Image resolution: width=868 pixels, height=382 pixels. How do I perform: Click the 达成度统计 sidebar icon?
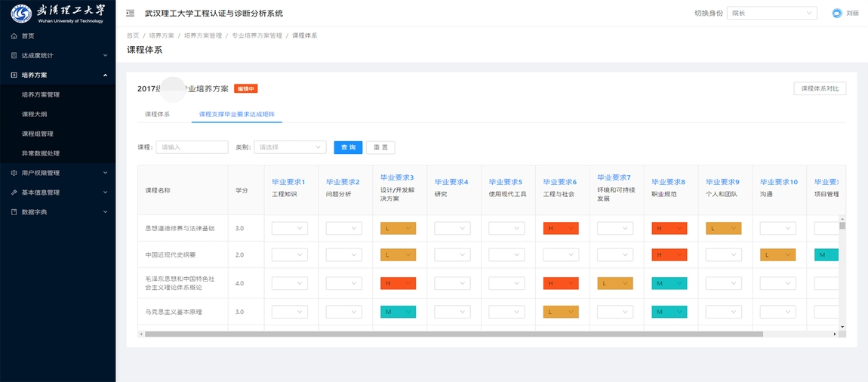(14, 55)
